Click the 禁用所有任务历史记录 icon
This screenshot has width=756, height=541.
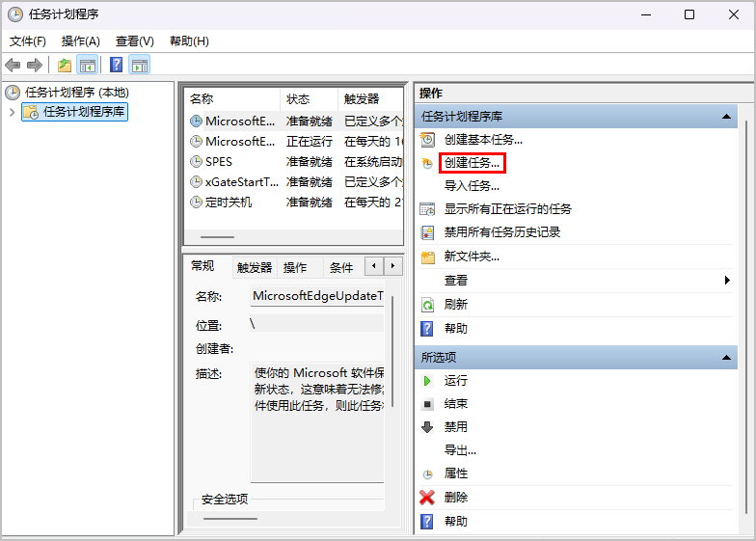pyautogui.click(x=427, y=232)
